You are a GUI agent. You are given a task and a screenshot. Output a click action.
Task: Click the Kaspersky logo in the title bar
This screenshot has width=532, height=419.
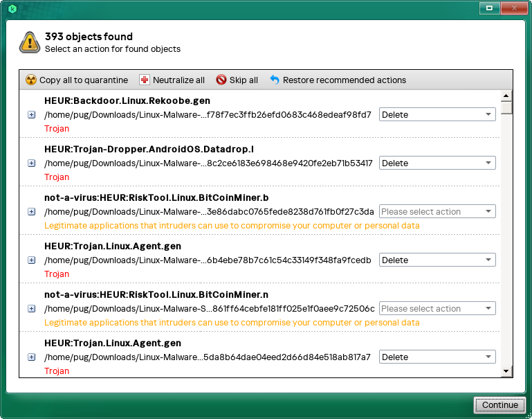point(12,9)
